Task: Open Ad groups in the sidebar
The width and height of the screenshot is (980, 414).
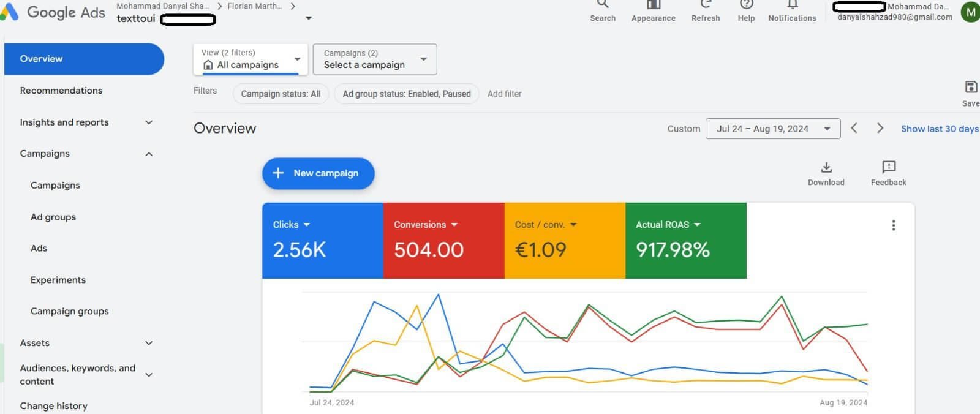Action: (53, 217)
